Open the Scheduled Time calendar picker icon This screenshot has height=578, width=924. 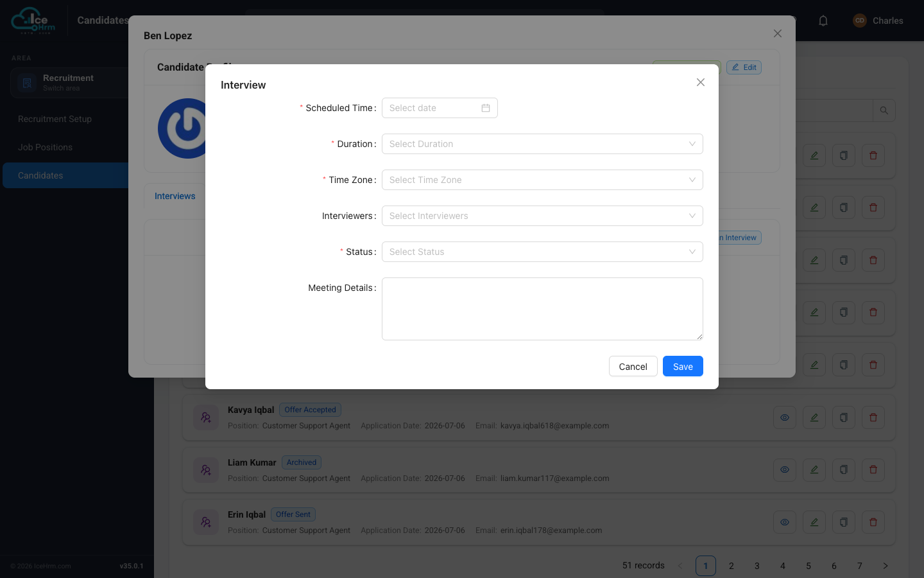click(486, 108)
